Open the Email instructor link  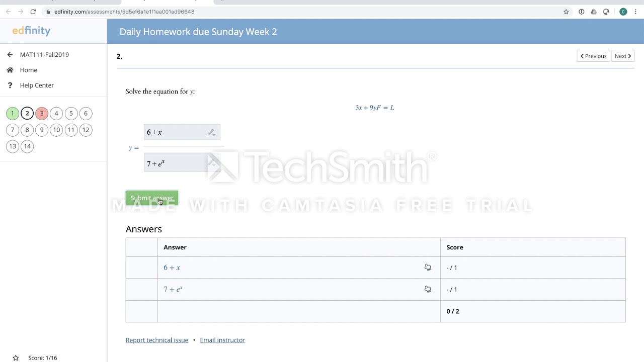(222, 340)
